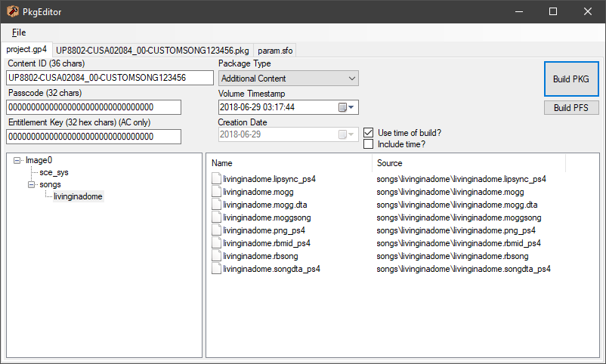Screen dimensions: 606x364
Task: Click file icon for livinginadome.mogg.dta
Action: pos(216,205)
